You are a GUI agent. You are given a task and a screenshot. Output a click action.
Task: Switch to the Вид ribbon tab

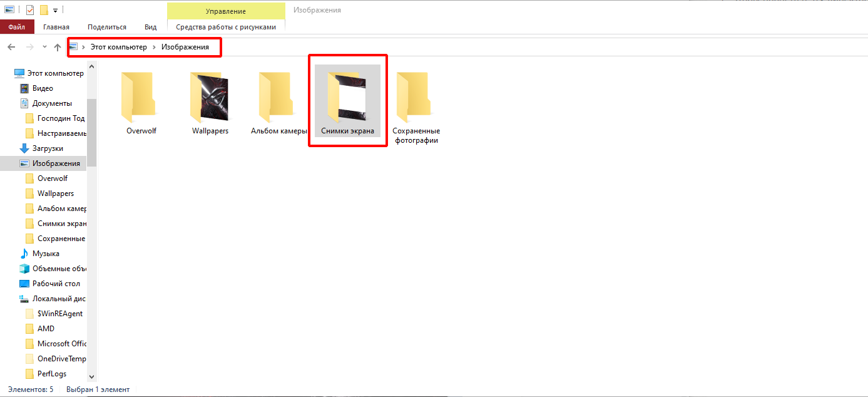click(x=151, y=27)
